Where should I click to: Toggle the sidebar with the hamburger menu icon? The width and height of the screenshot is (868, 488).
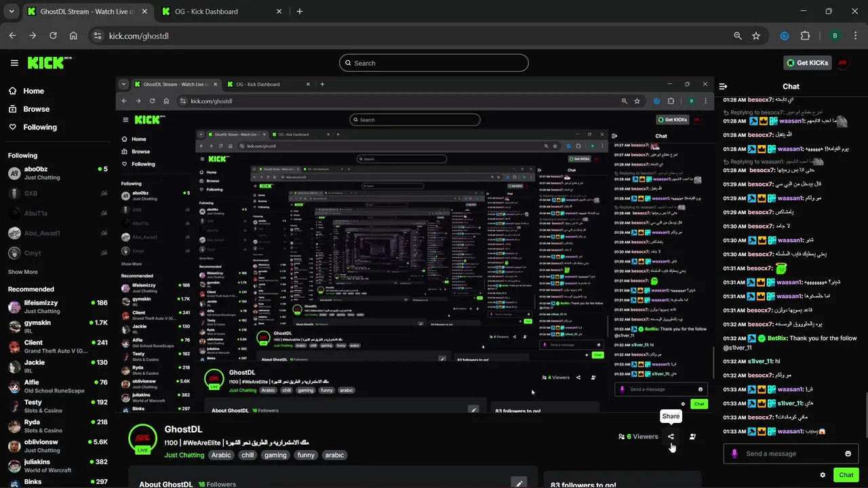(14, 63)
